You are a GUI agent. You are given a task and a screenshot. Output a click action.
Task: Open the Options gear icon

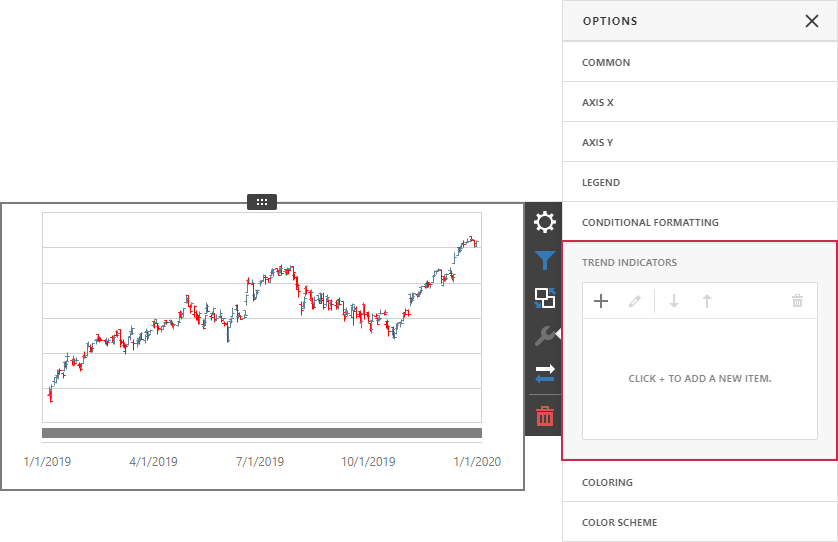point(545,222)
